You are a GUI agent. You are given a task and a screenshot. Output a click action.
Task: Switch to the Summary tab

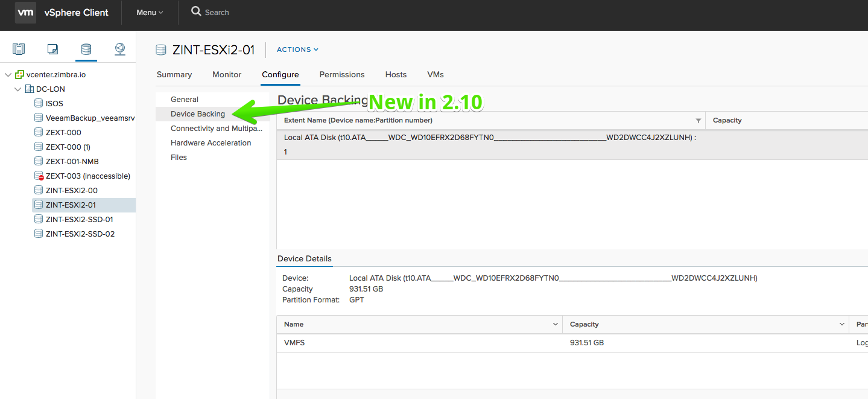click(x=174, y=74)
